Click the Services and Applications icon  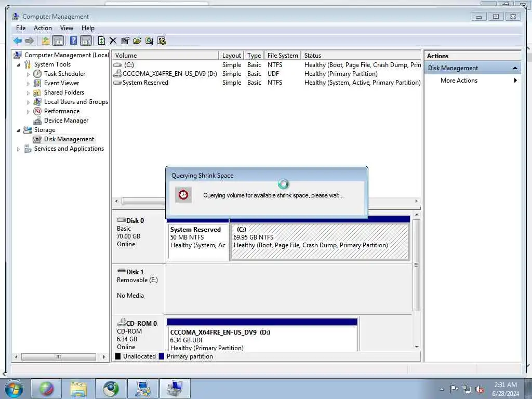point(28,149)
